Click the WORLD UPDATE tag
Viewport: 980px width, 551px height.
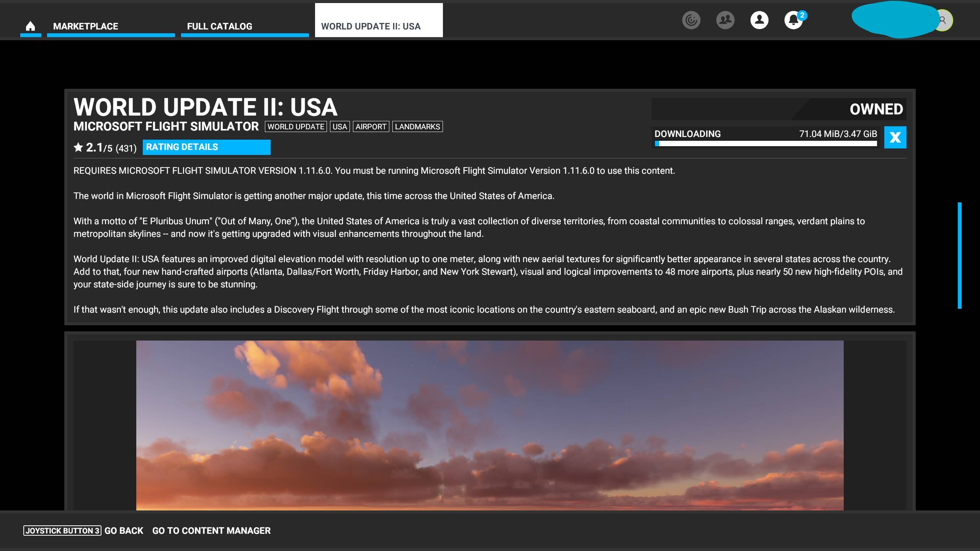[296, 127]
